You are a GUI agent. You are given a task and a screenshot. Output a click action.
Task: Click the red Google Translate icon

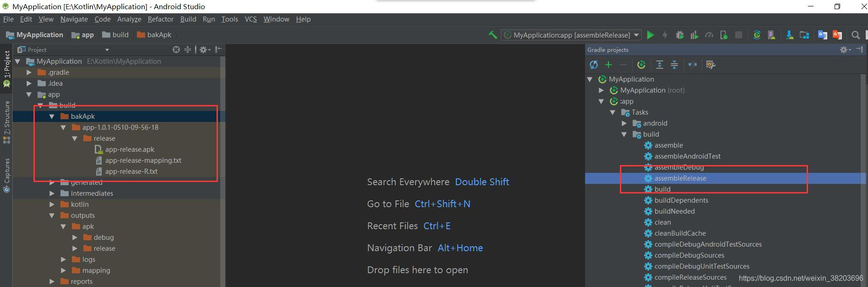(837, 35)
